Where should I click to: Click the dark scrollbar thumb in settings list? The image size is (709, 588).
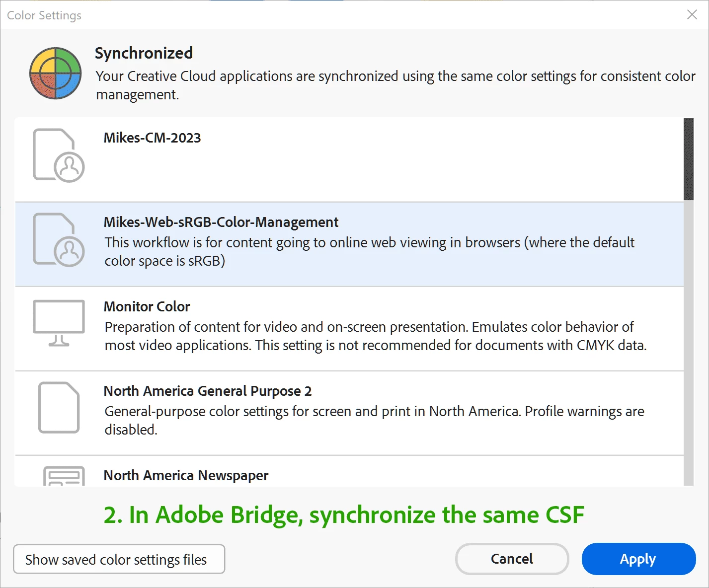[688, 159]
